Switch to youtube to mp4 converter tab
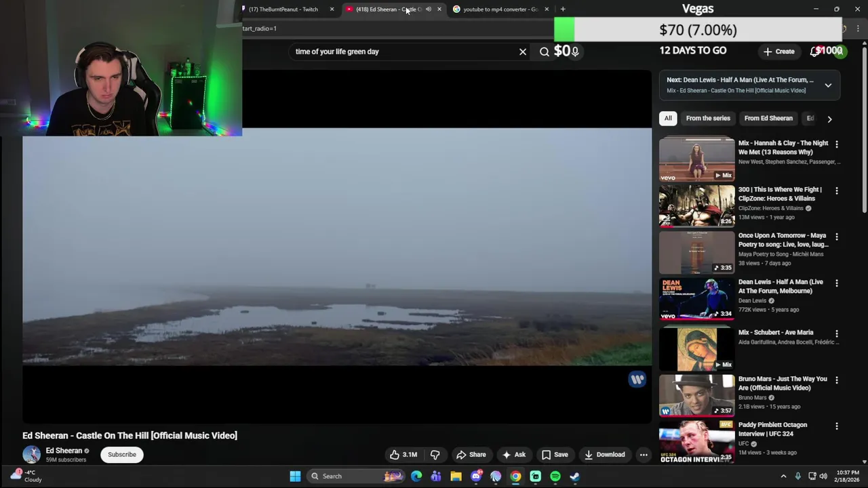The height and width of the screenshot is (488, 868). (500, 9)
